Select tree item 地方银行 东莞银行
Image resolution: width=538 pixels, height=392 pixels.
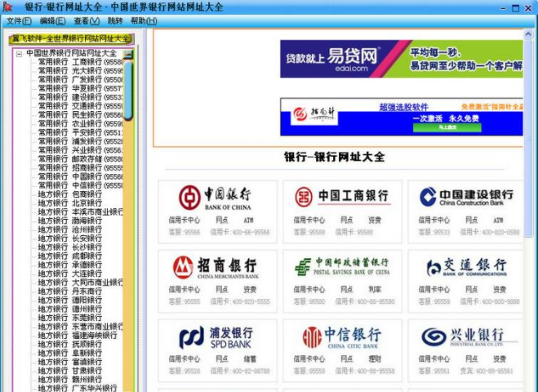coord(70,318)
